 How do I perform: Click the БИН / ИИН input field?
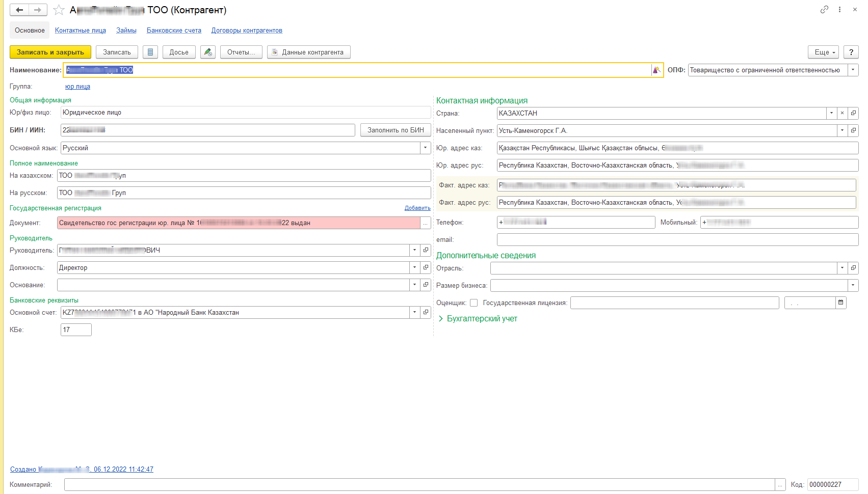pos(207,130)
